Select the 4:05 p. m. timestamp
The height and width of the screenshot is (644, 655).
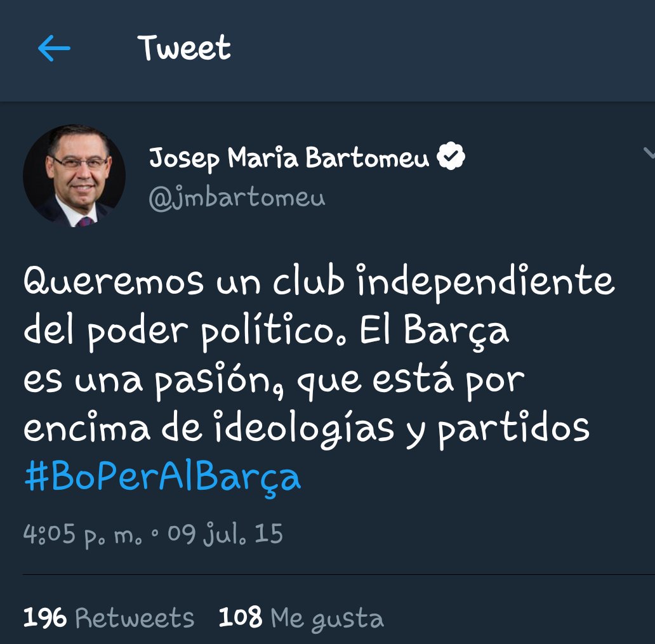pos(83,534)
